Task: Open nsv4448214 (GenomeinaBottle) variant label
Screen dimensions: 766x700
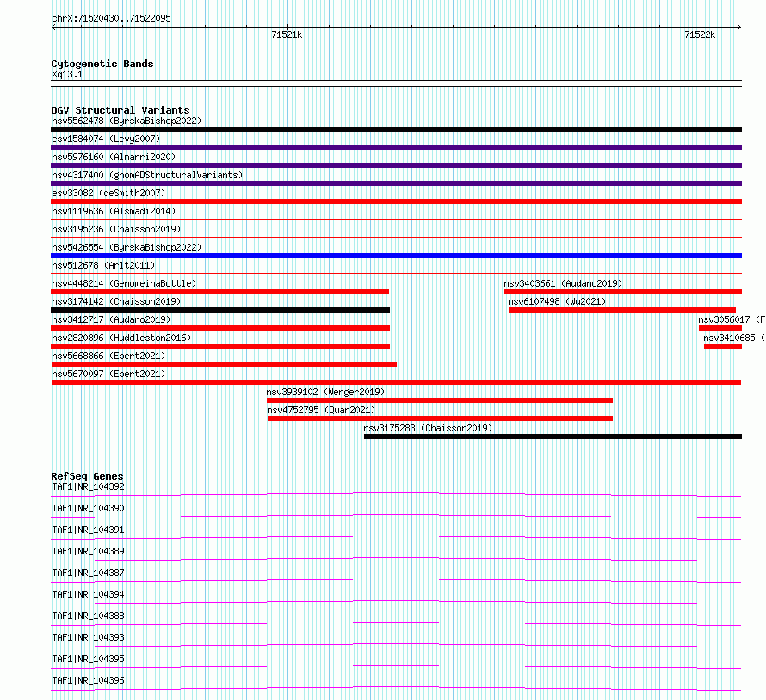Action: (x=124, y=283)
